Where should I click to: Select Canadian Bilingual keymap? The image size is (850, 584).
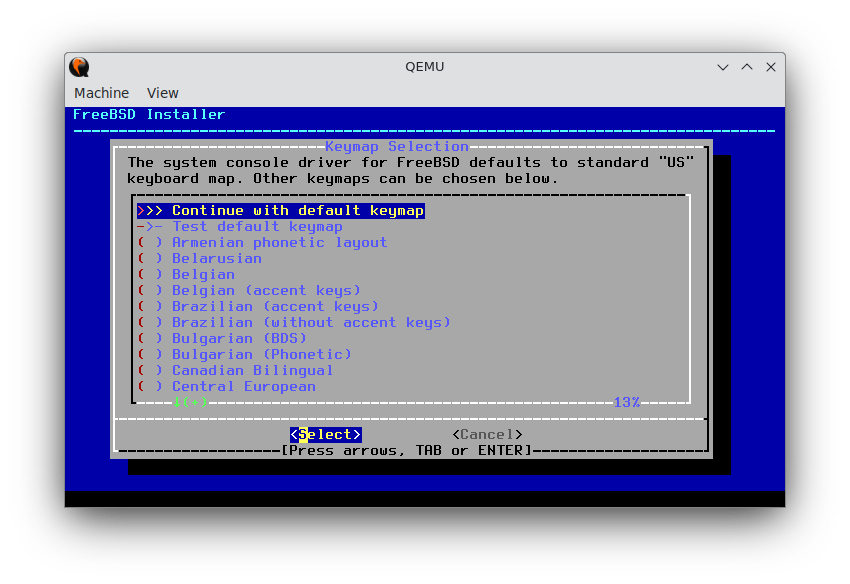tap(250, 370)
